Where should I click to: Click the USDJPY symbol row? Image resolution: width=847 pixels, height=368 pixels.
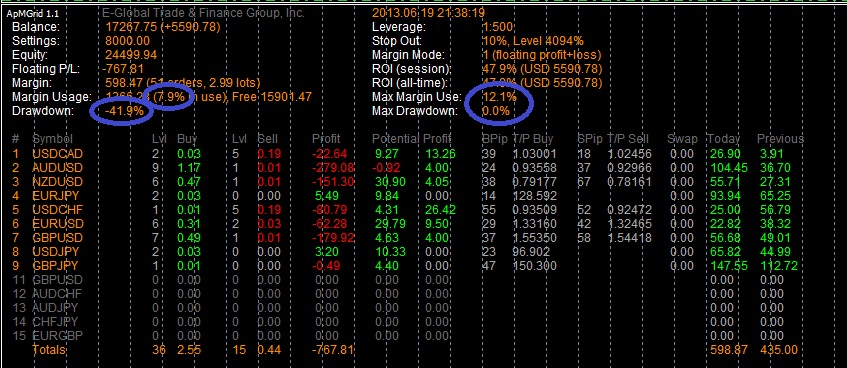tap(56, 251)
